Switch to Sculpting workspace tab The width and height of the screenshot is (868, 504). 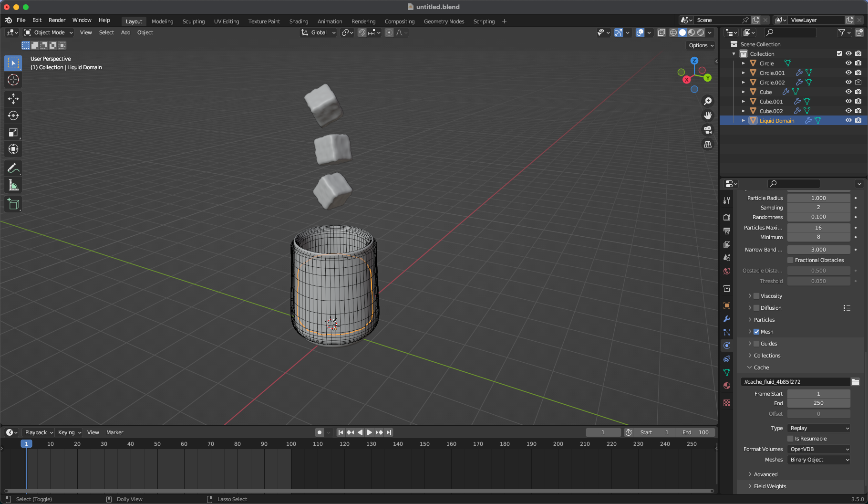(x=194, y=21)
